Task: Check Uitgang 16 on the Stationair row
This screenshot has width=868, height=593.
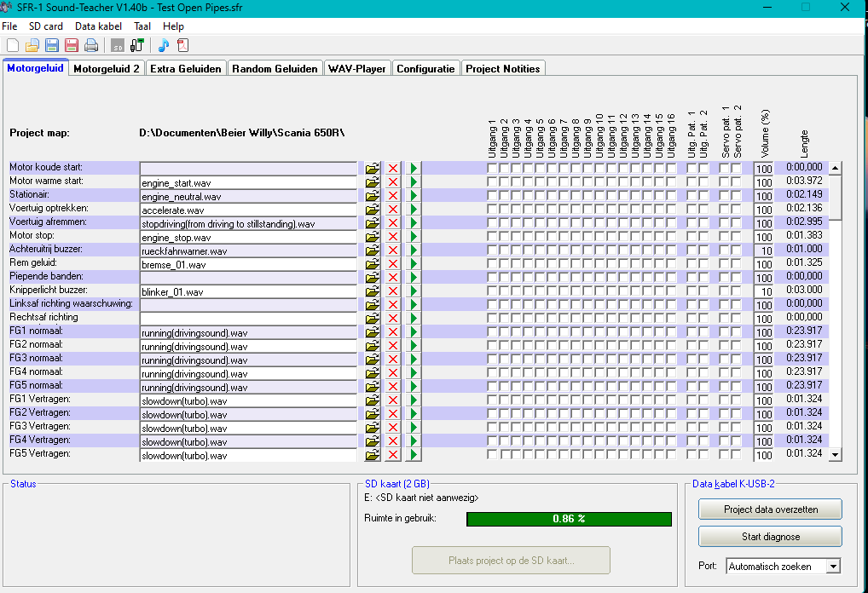Action: 671,195
